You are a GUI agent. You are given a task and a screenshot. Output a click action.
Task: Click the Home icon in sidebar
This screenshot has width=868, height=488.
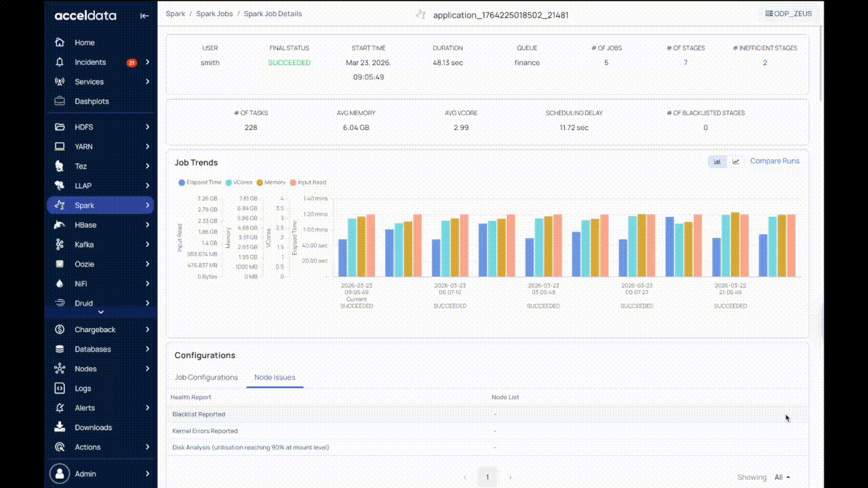pos(60,43)
